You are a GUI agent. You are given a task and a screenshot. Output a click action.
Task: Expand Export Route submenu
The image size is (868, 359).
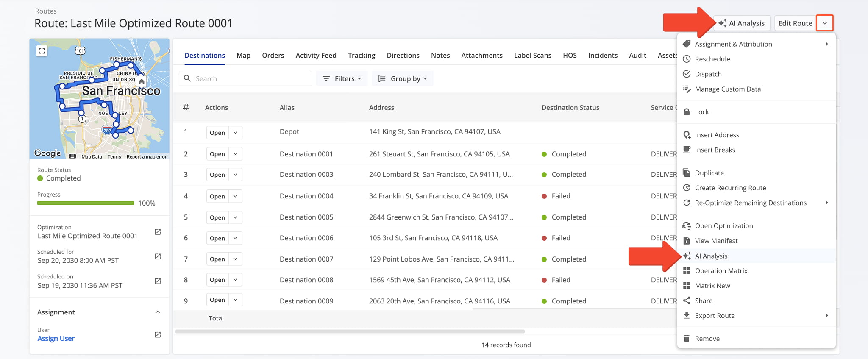pyautogui.click(x=827, y=315)
